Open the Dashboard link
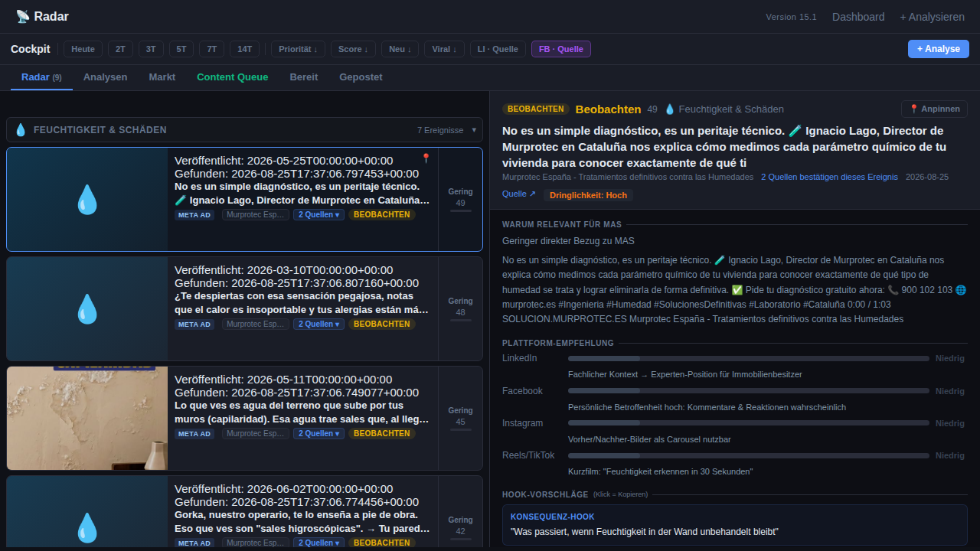 click(x=858, y=17)
